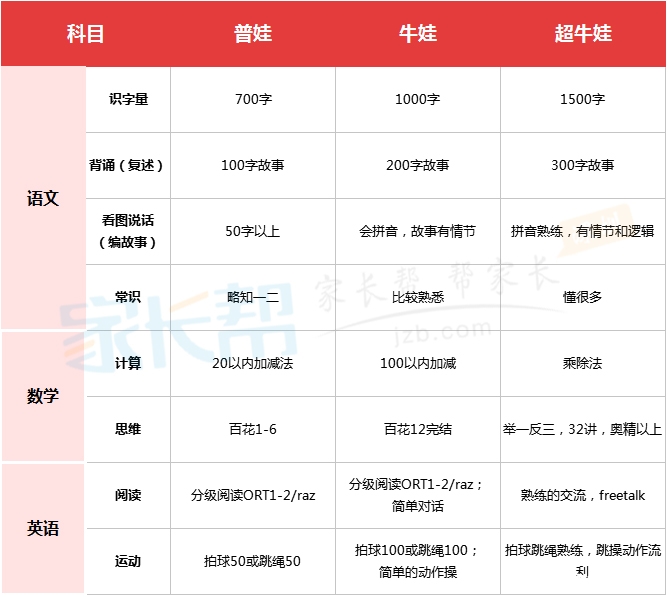Click the 拍球跳绳熟练，跳操动作流利 cell
The height and width of the screenshot is (597, 668).
(x=583, y=561)
